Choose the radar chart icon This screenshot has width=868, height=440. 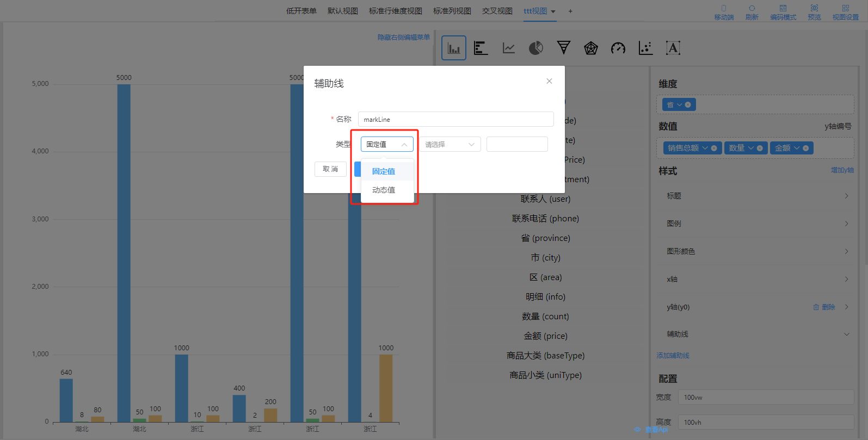tap(591, 48)
